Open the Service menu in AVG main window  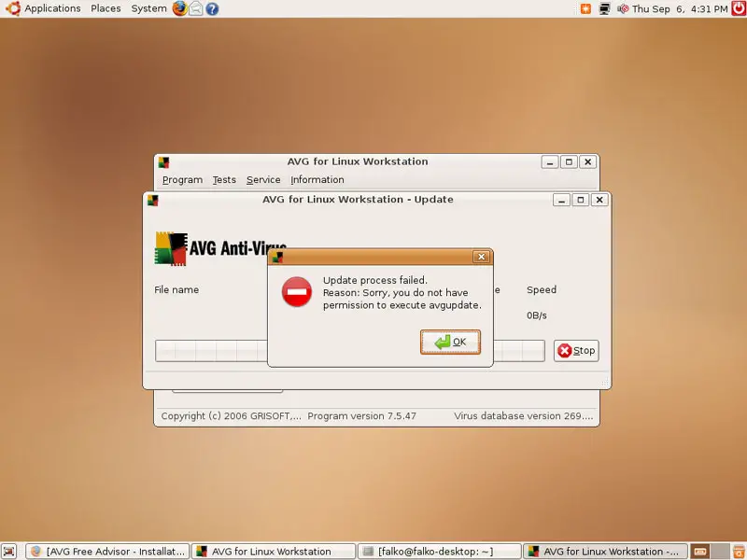point(263,180)
